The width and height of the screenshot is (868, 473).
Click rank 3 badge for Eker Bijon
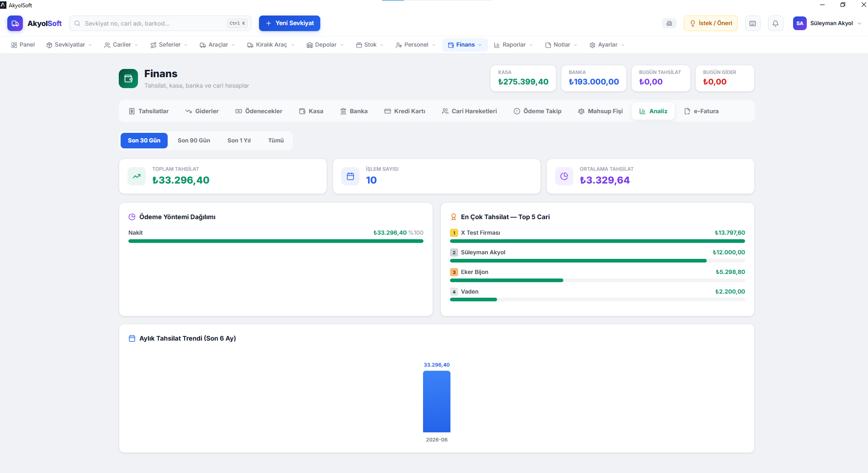(x=454, y=272)
